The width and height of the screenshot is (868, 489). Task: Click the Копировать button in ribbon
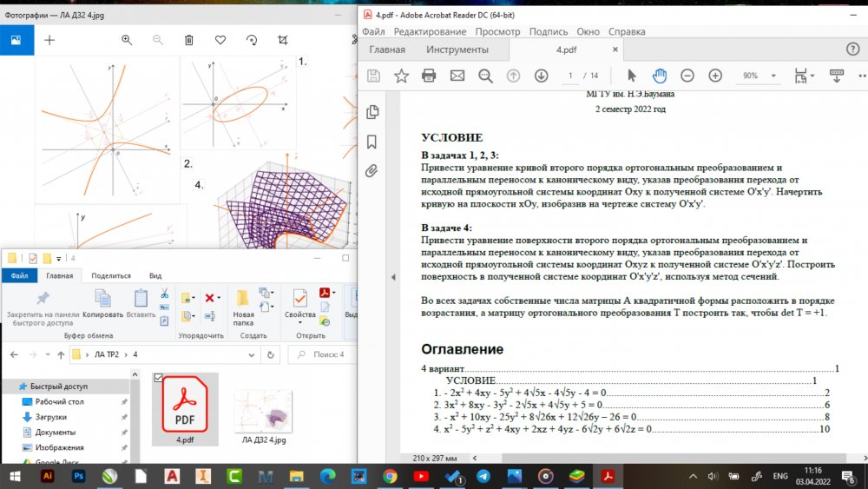point(103,304)
